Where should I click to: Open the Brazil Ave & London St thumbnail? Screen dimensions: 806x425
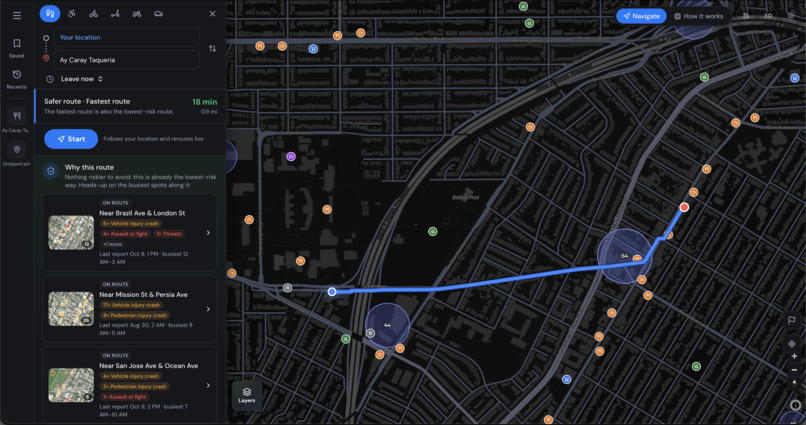pos(71,233)
